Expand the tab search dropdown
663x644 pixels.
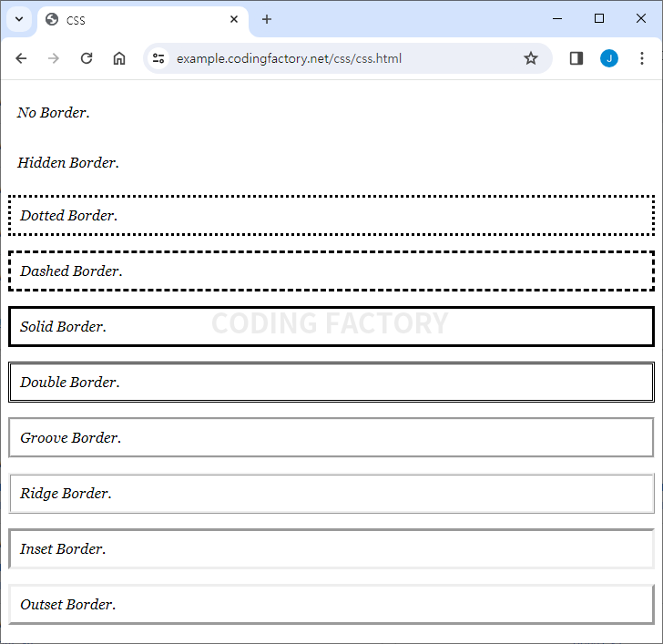coord(19,19)
